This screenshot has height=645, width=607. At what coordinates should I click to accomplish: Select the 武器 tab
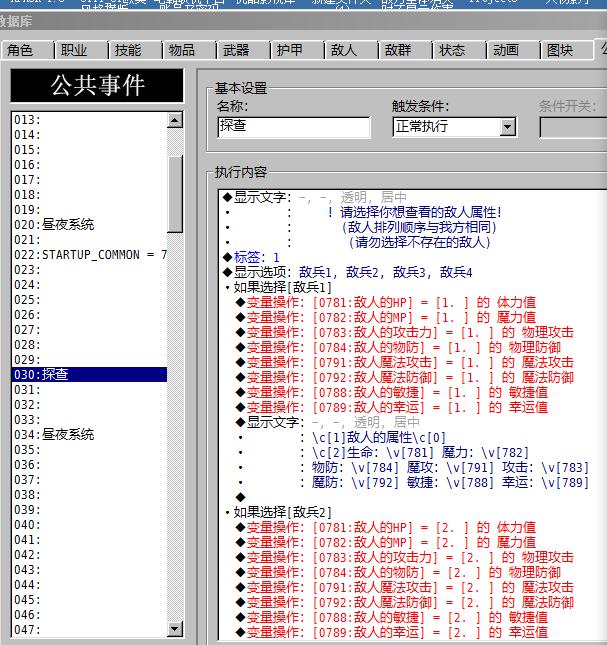243,51
